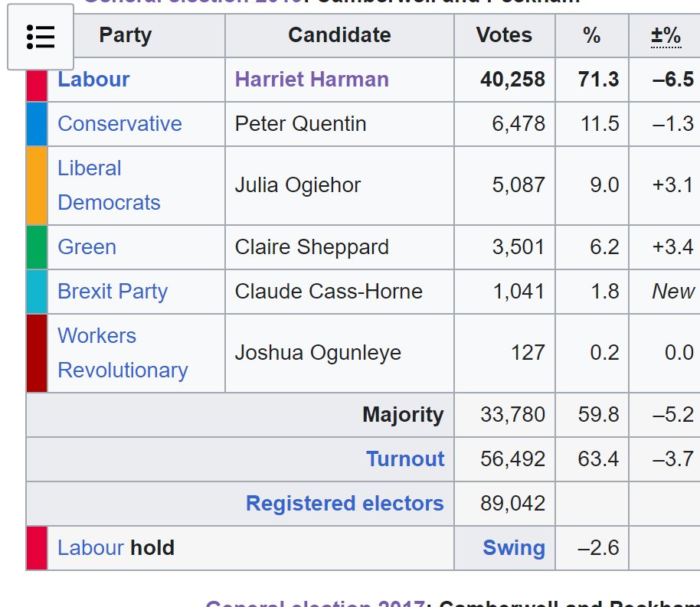
Task: Open Harriet Harman's page link
Action: click(312, 80)
